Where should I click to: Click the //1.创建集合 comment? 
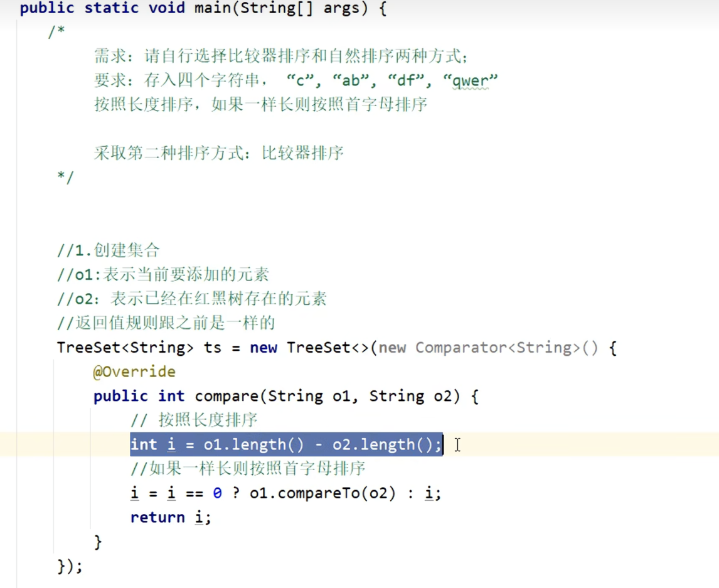(x=109, y=251)
